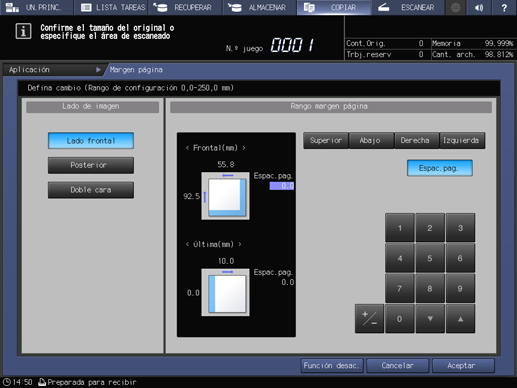Click Preparada para recibir status text
The width and height of the screenshot is (517, 388).
(x=92, y=382)
